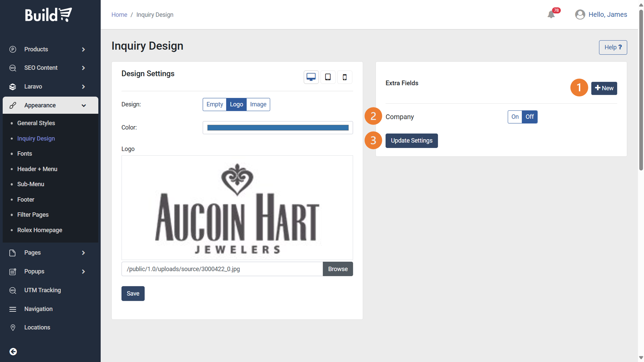Open Navigation menu label
This screenshot has width=644, height=362.
pyautogui.click(x=38, y=309)
